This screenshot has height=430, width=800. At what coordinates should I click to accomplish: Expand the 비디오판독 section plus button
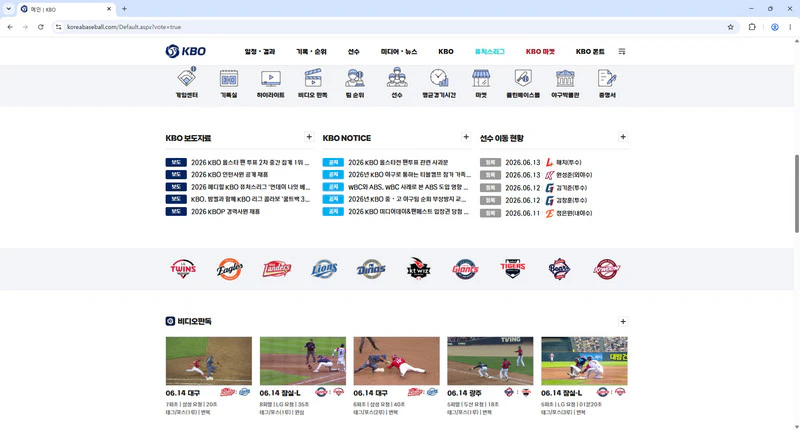[x=623, y=321]
